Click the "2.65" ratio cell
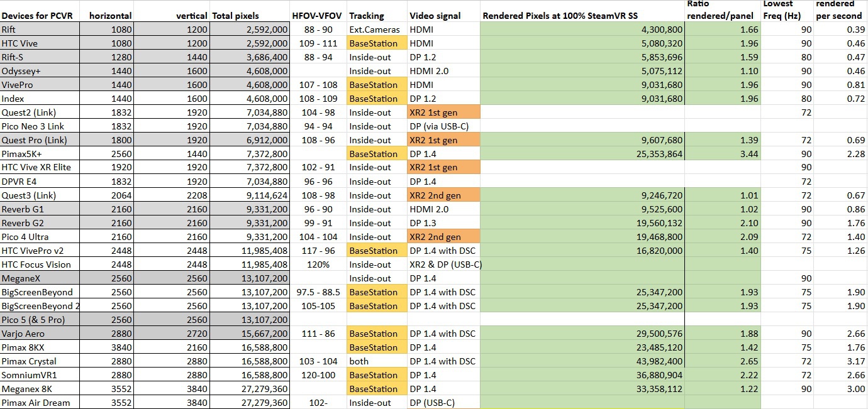Viewport: 868px width, 409px height. 722,361
